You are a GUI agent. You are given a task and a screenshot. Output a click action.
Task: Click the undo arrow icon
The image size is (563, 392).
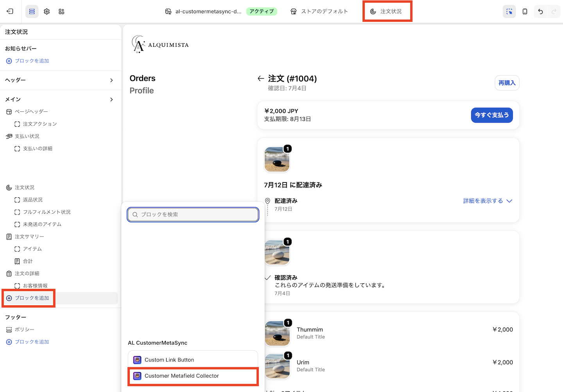[x=540, y=11]
